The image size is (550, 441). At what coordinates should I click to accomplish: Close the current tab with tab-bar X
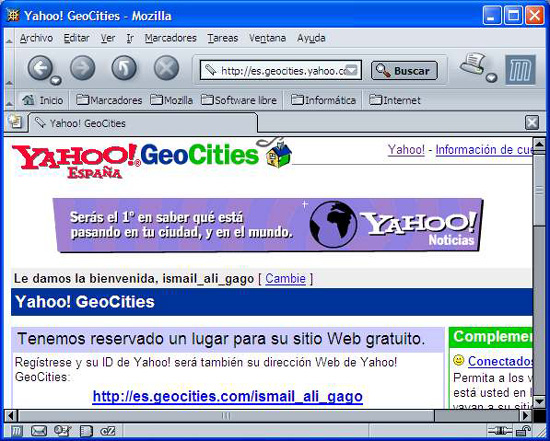tap(532, 123)
